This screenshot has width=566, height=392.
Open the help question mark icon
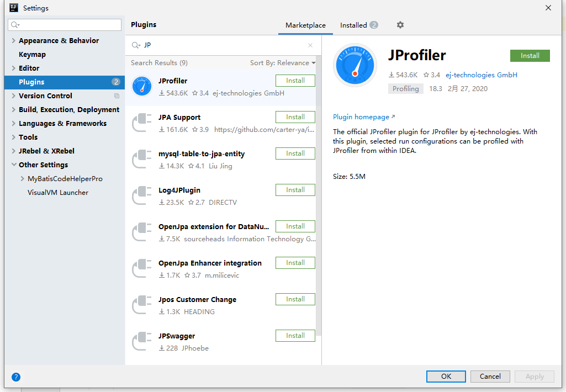[x=16, y=377]
